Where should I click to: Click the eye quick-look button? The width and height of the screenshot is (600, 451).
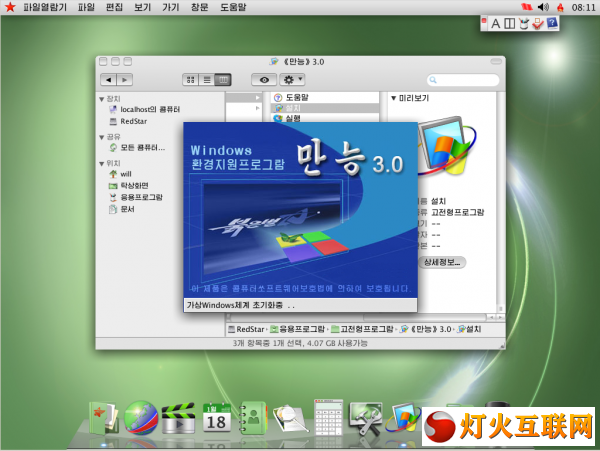pyautogui.click(x=264, y=80)
